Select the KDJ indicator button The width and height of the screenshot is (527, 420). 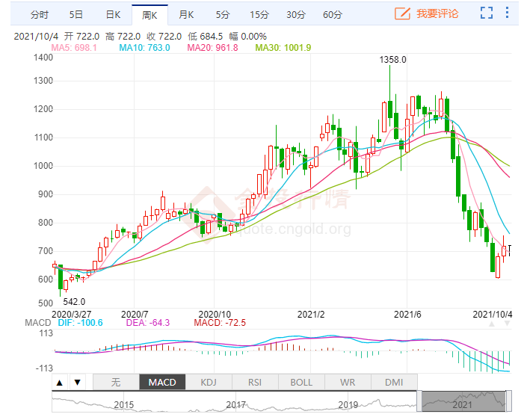tap(209, 383)
